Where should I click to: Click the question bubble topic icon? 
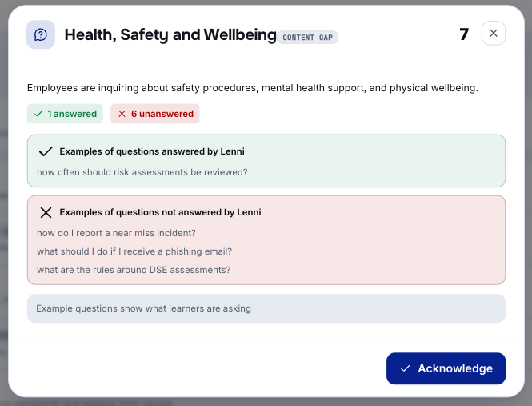pos(41,34)
